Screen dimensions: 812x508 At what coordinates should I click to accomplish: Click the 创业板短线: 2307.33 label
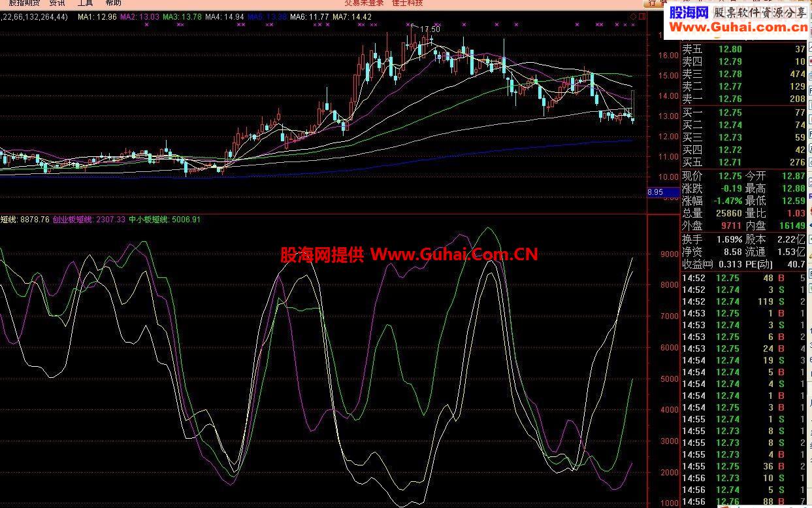[x=89, y=220]
